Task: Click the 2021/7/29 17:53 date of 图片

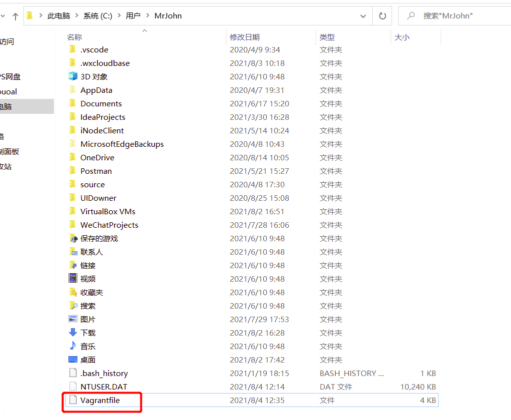Action: coord(259,319)
